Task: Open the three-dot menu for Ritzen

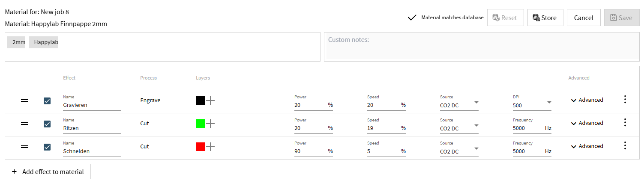Action: click(625, 123)
